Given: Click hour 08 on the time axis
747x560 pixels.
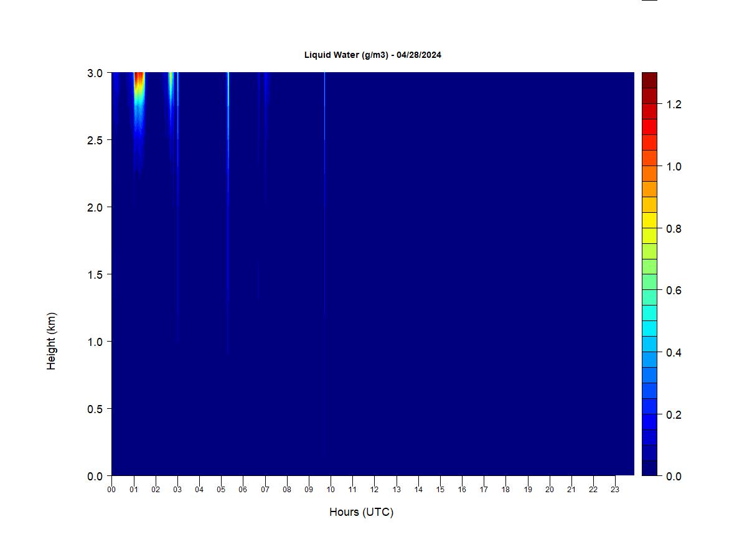Looking at the screenshot, I should coord(287,490).
